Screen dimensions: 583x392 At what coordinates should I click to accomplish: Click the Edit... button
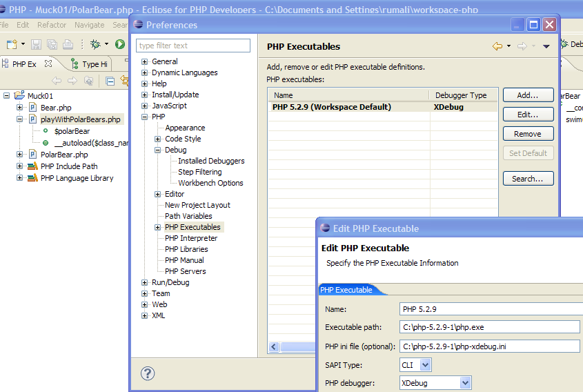(528, 115)
